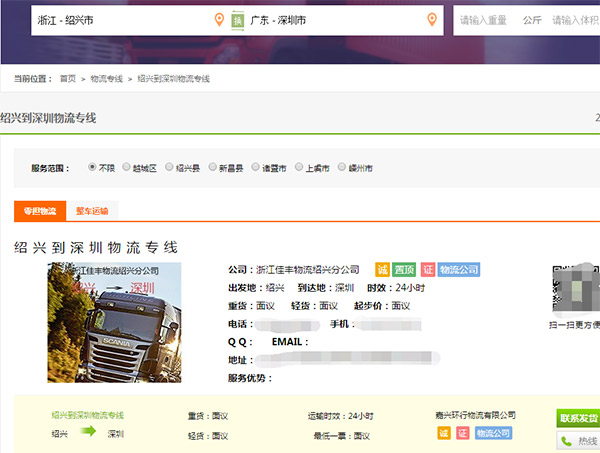Click 绍兴到深圳物流专线 breadcrumb text
Image resolution: width=600 pixels, height=453 pixels.
[173, 79]
